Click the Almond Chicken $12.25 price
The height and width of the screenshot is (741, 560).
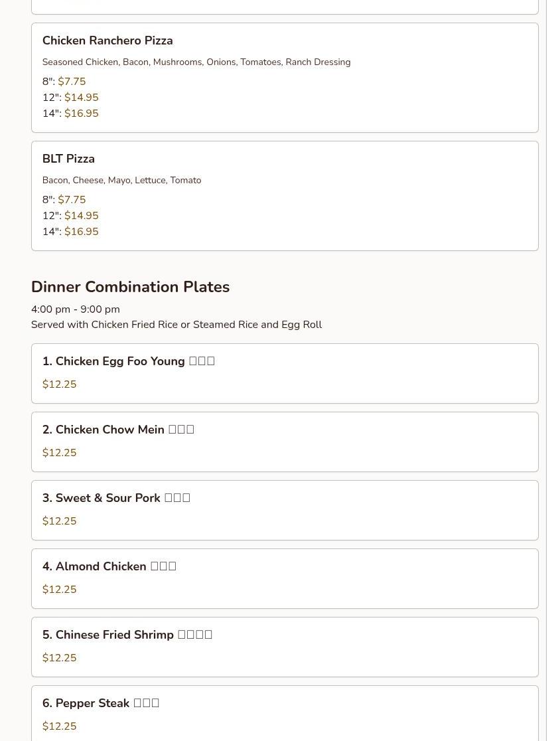click(x=60, y=590)
